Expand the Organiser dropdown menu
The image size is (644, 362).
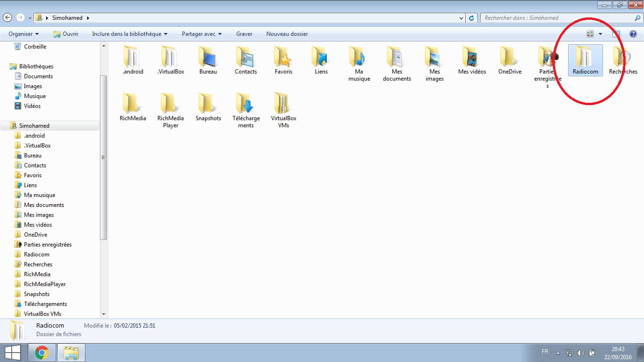point(24,34)
